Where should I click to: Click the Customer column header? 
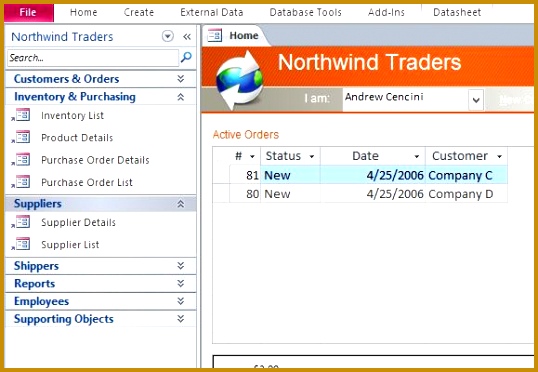pyautogui.click(x=466, y=156)
